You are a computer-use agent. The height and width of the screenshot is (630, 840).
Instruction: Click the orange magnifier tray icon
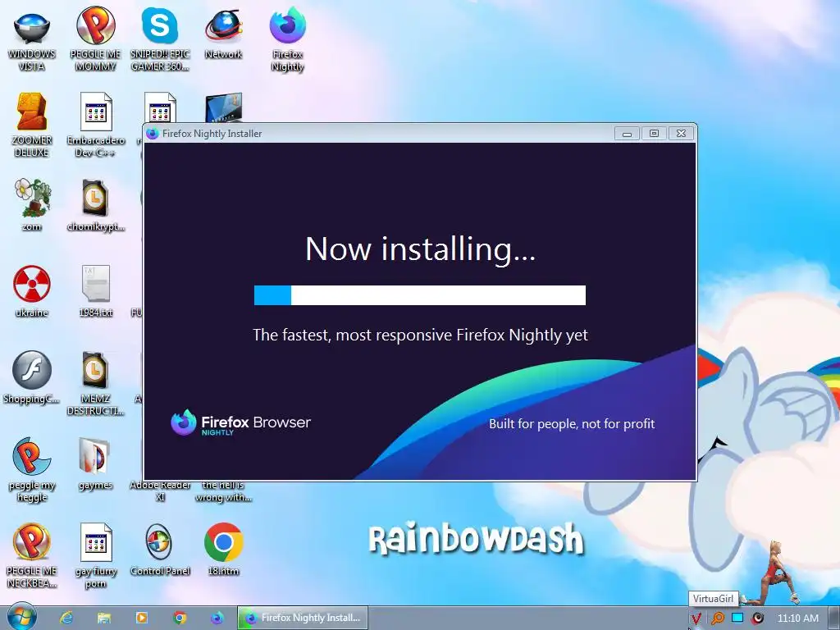click(x=717, y=619)
